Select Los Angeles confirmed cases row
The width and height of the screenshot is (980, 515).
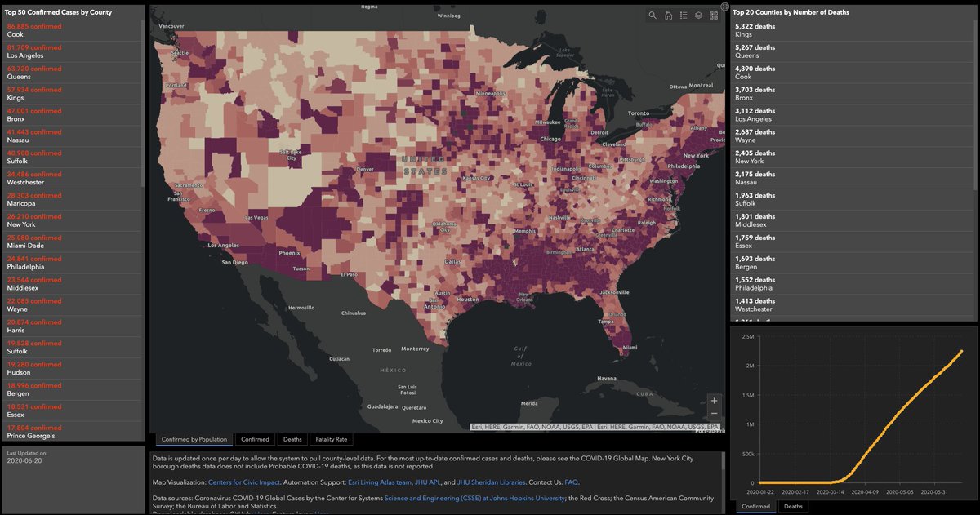pyautogui.click(x=73, y=51)
